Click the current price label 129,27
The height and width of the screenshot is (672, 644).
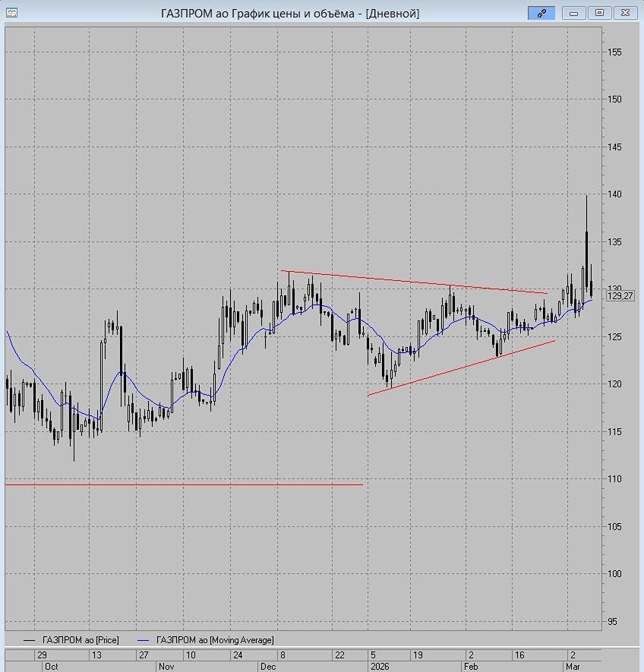pyautogui.click(x=620, y=296)
